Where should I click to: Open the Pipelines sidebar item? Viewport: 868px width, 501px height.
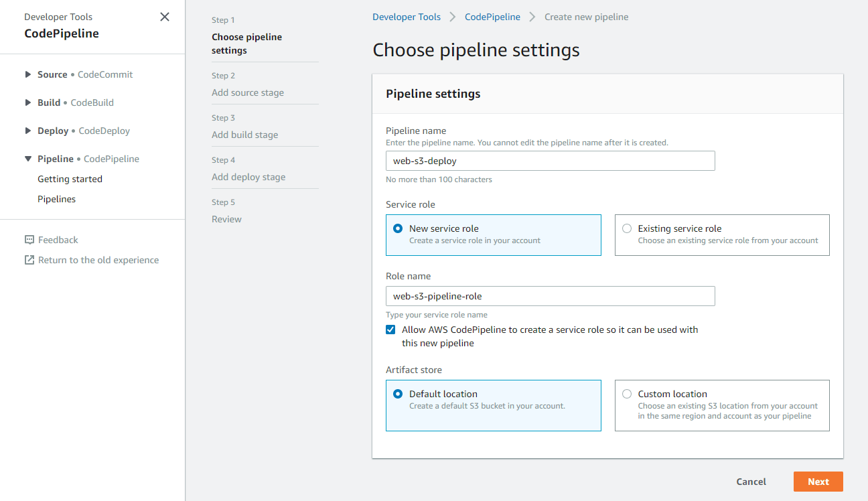tap(56, 199)
